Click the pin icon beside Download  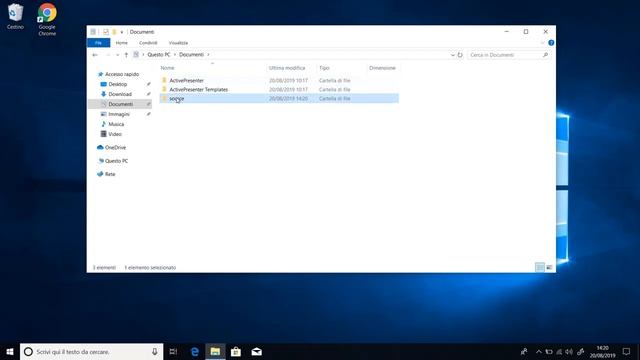coord(149,94)
